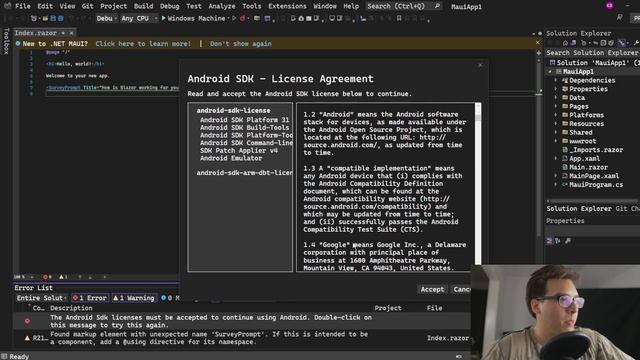Close the Android SDK License Agreement dialog
The image size is (640, 360).
[x=480, y=65]
